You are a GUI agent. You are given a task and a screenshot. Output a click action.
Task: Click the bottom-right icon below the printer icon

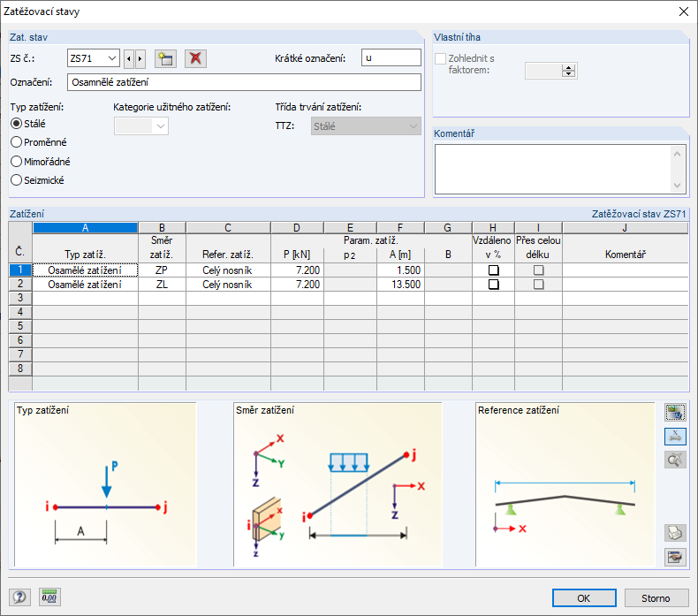click(675, 557)
